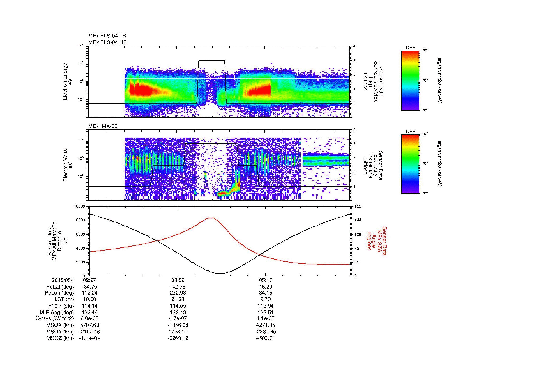The width and height of the screenshot is (555, 392).
Task: Click the 'Boundary Transitions' right axis label
Action: tap(374, 166)
